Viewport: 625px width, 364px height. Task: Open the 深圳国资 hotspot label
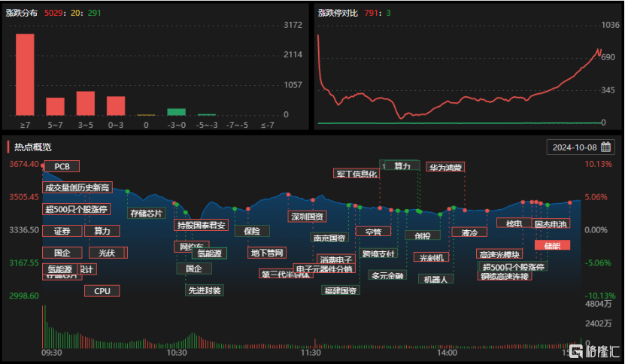pos(307,217)
